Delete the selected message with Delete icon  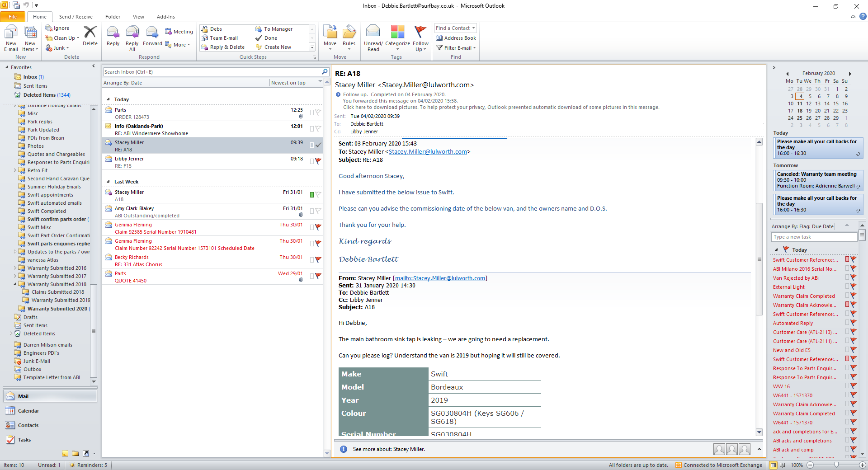(x=90, y=36)
